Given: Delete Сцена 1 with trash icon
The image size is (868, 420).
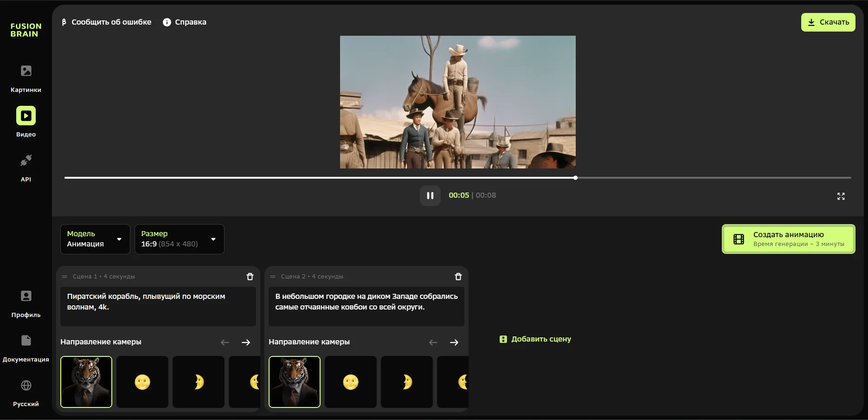Looking at the screenshot, I should (x=250, y=277).
